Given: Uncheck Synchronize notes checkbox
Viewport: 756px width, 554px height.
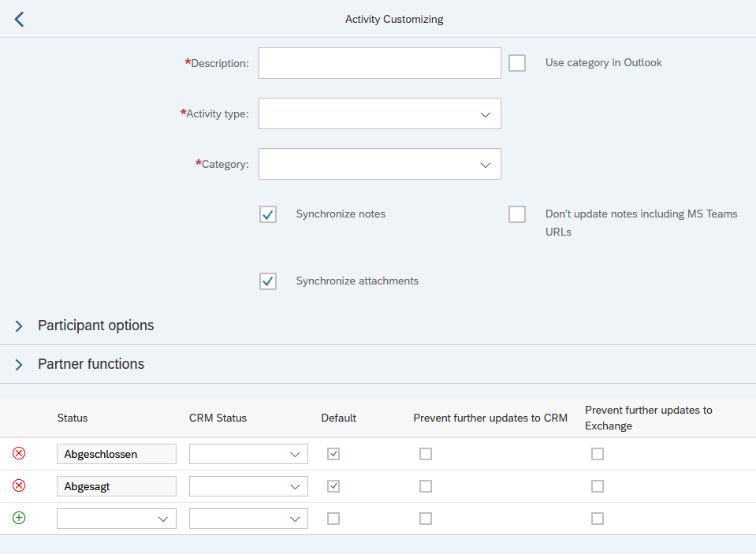Looking at the screenshot, I should 268,214.
